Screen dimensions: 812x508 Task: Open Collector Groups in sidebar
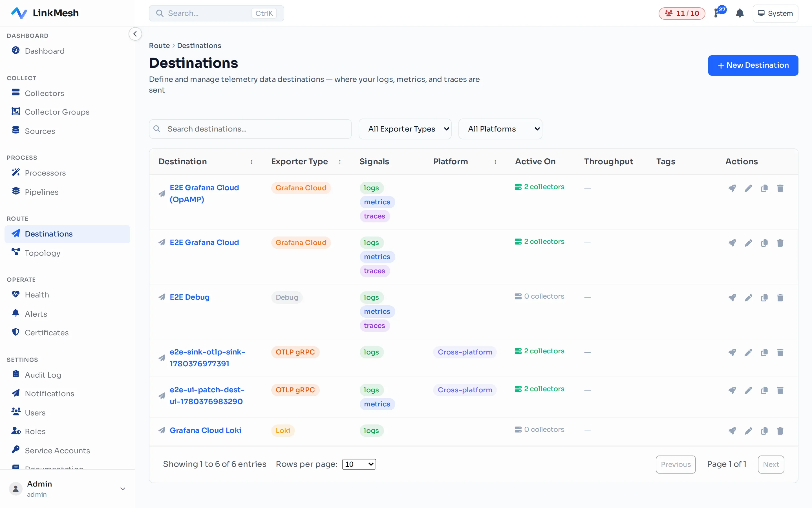click(x=67, y=112)
